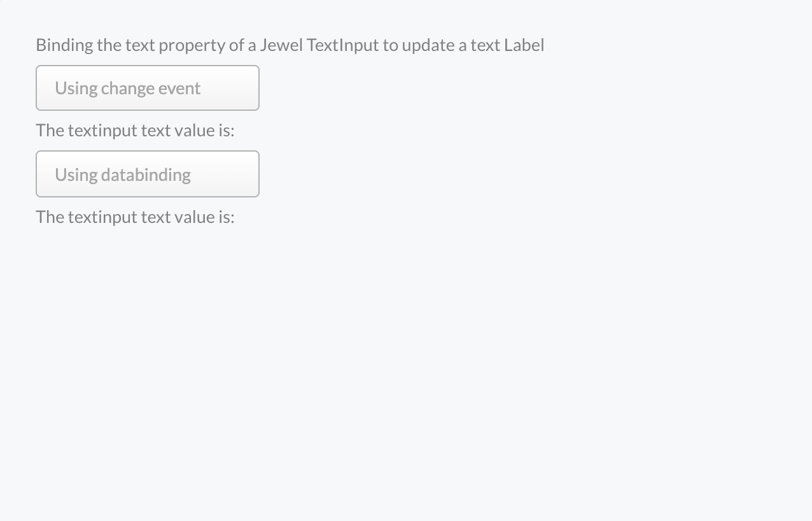This screenshot has height=521, width=812.
Task: Click 'textinput' in the first value label
Action: click(102, 131)
